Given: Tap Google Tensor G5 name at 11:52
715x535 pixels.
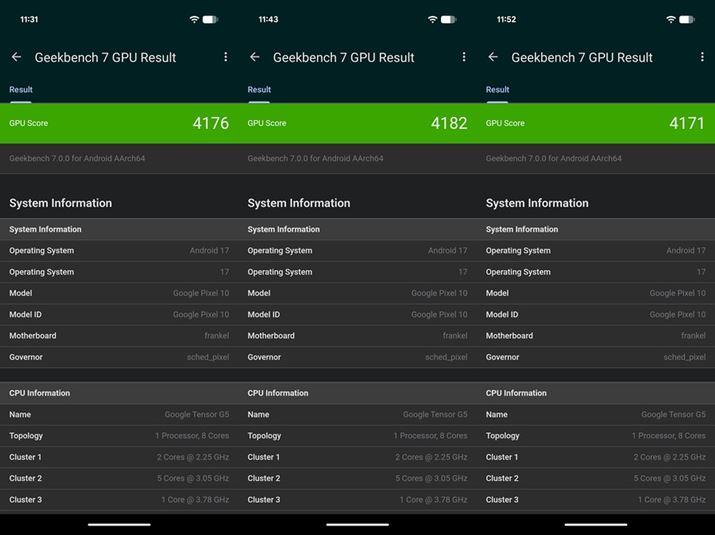Looking at the screenshot, I should 674,415.
